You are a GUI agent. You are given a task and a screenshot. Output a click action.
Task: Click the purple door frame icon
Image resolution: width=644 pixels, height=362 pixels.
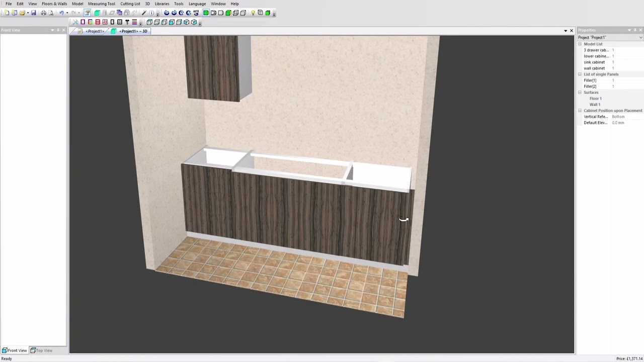coord(83,22)
